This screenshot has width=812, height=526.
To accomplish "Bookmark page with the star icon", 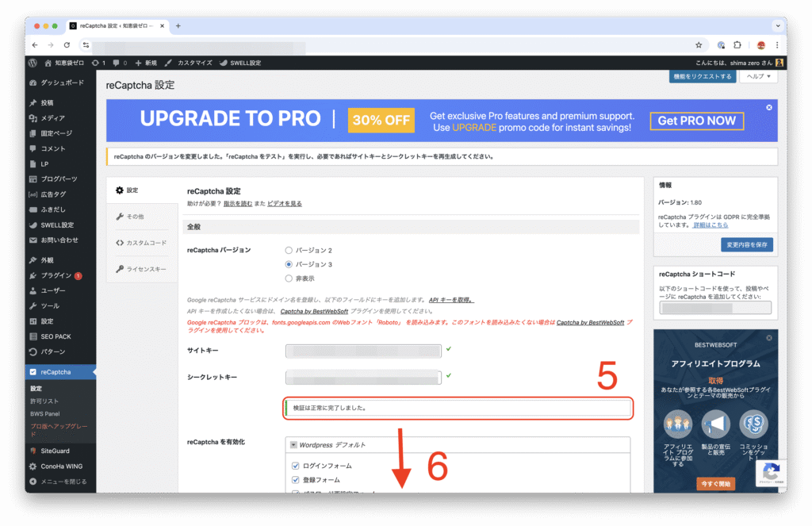I will coord(699,45).
